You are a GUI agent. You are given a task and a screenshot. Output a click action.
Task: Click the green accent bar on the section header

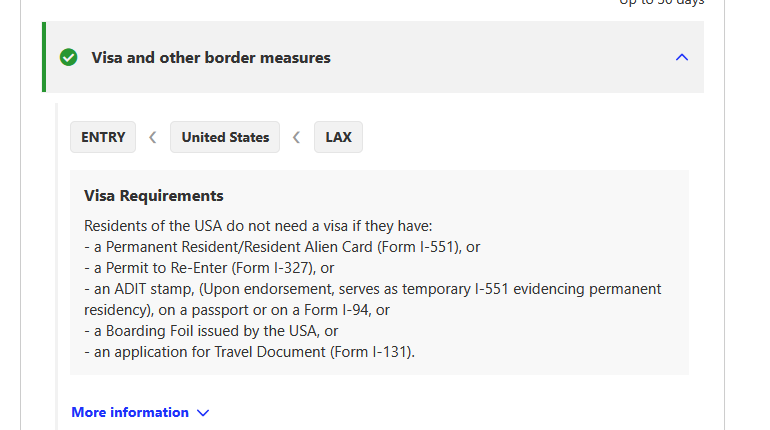[x=44, y=57]
